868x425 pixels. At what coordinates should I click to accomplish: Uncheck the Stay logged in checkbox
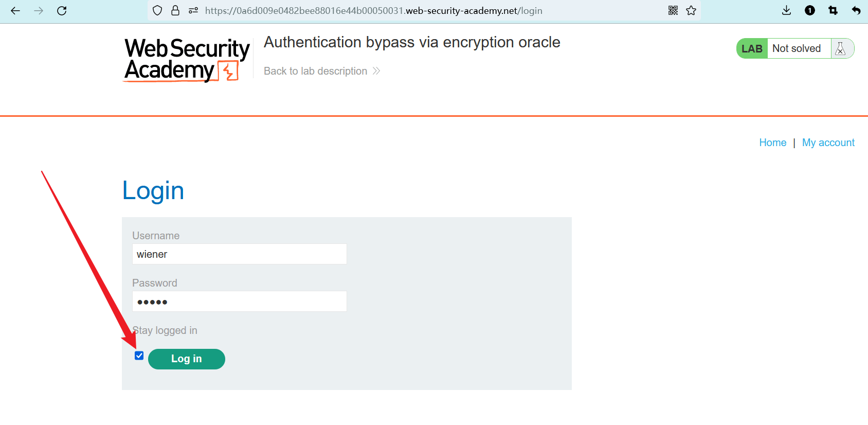click(139, 356)
